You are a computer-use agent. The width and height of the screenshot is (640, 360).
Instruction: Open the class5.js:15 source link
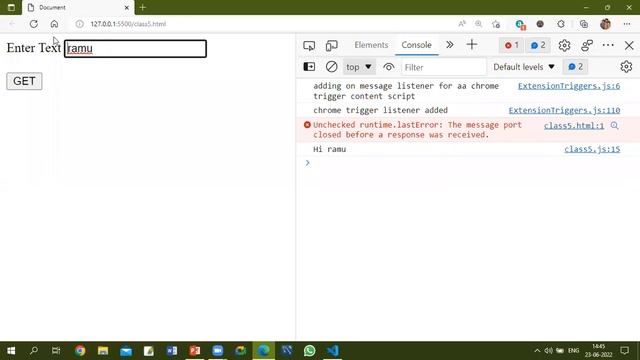[592, 149]
